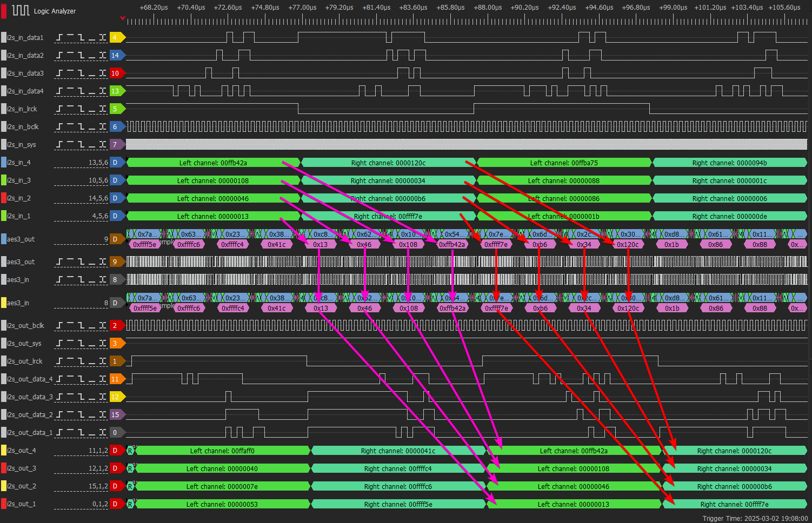Toggle rising-edge trigger on i2s_in_data3
Viewport: 812px width, 523px height.
(x=59, y=73)
